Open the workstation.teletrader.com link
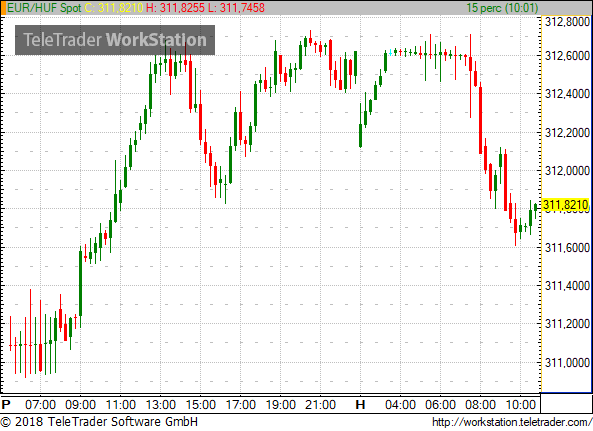This screenshot has width=593, height=431. (x=512, y=422)
